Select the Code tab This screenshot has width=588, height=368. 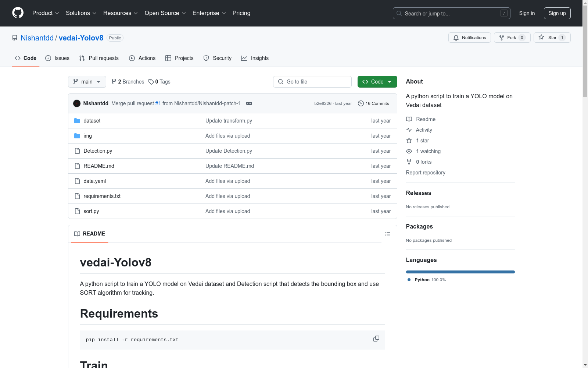coord(26,58)
